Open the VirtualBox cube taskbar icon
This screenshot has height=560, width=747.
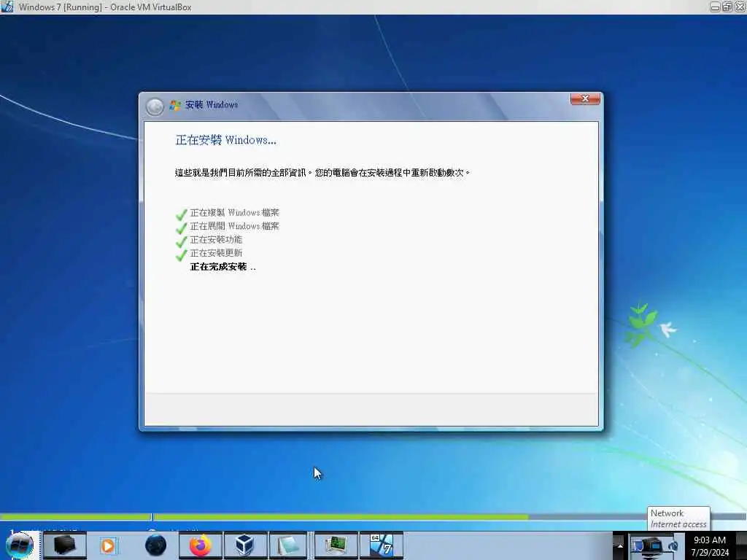(x=244, y=545)
